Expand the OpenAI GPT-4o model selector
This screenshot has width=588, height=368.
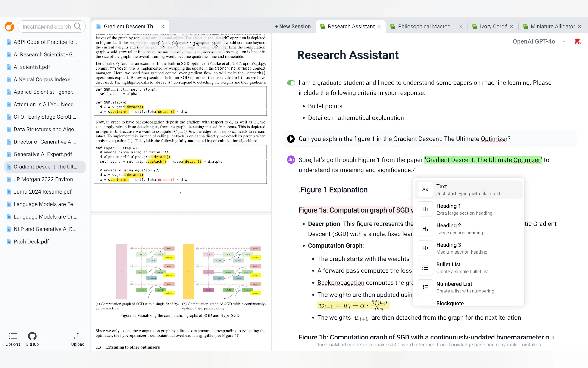tap(564, 42)
